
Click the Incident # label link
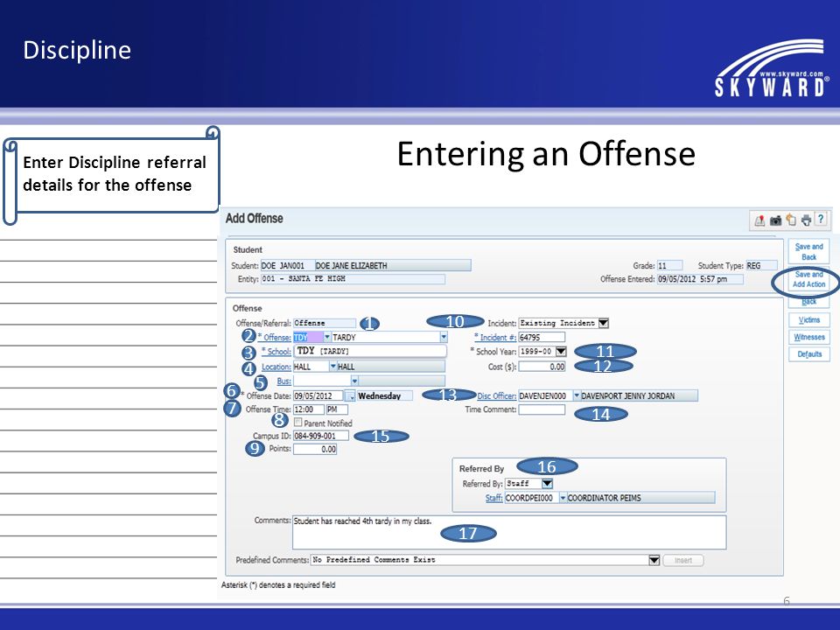497,338
